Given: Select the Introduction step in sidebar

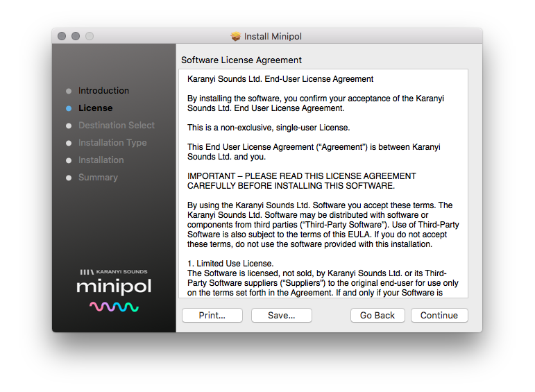Looking at the screenshot, I should pos(103,90).
